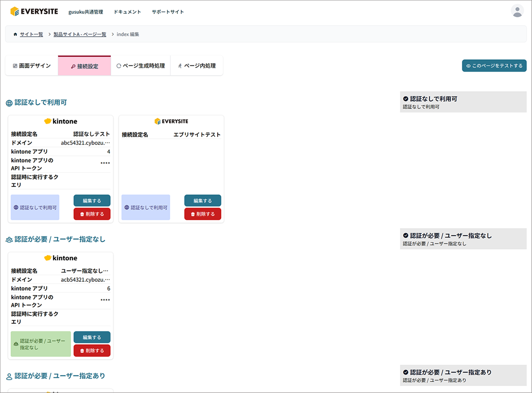Click check icon in 認証なしで利用可 side panel
This screenshot has height=393, width=532.
point(406,99)
